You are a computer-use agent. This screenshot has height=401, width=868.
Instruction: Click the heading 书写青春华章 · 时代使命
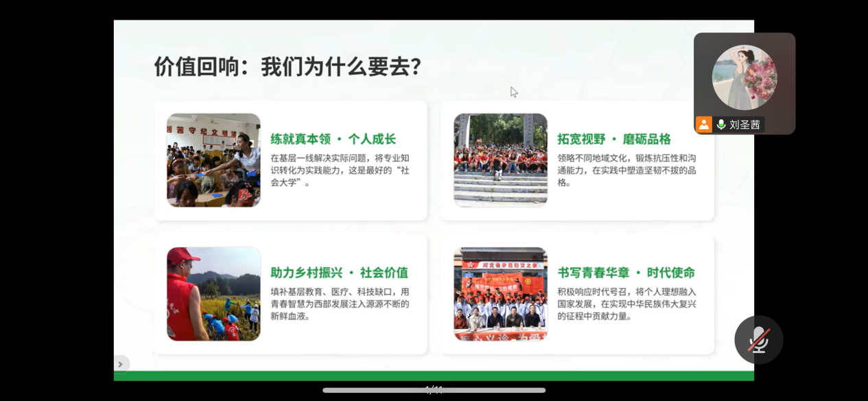point(626,273)
